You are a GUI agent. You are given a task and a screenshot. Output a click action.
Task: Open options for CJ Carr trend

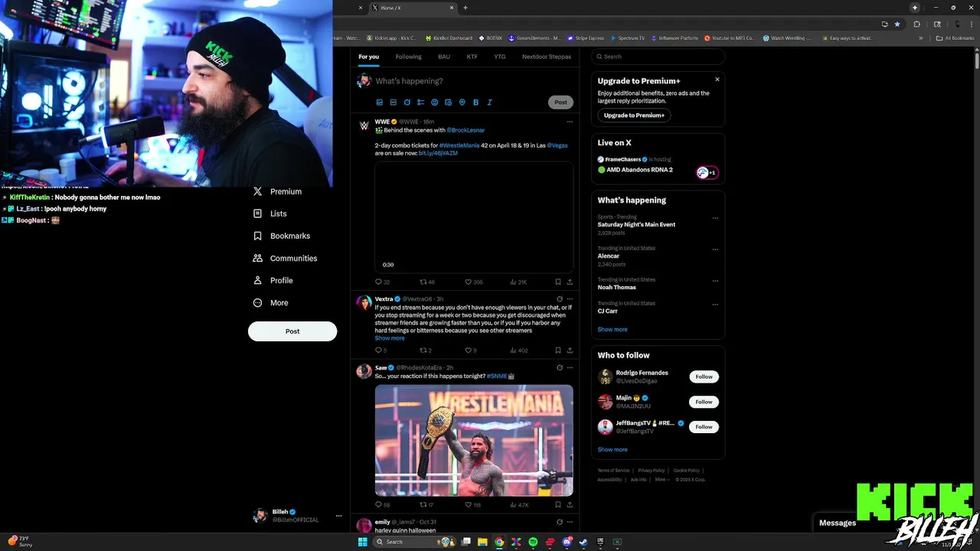click(x=715, y=305)
